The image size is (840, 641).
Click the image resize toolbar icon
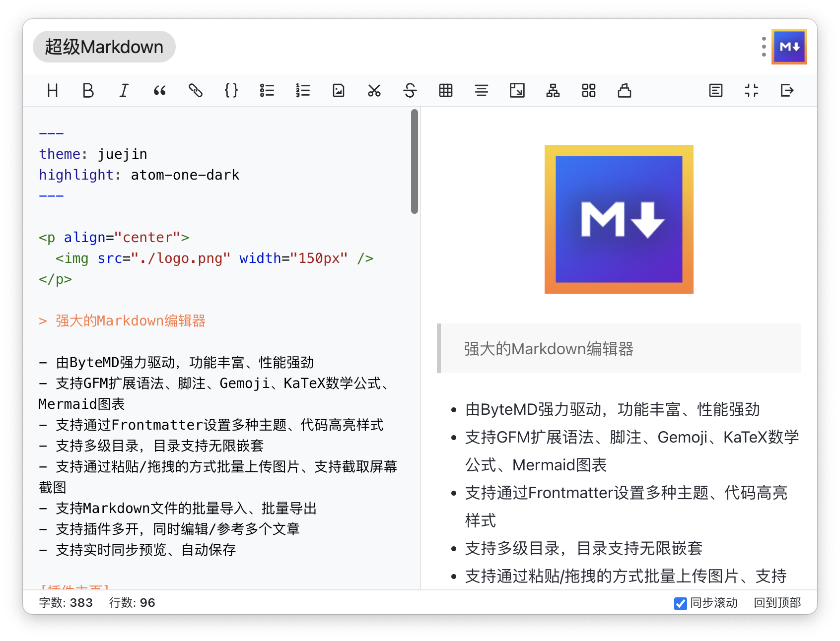coord(517,90)
